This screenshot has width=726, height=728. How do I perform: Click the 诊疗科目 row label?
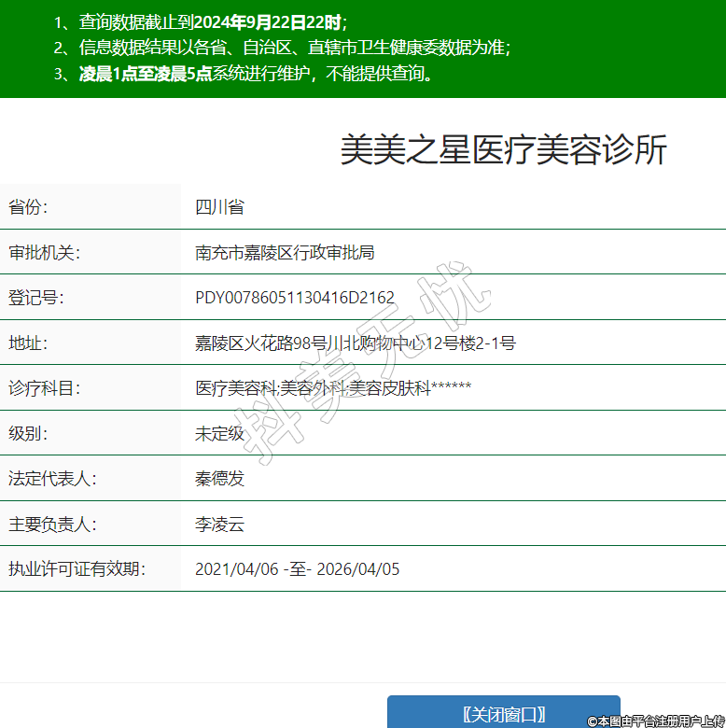[44, 388]
